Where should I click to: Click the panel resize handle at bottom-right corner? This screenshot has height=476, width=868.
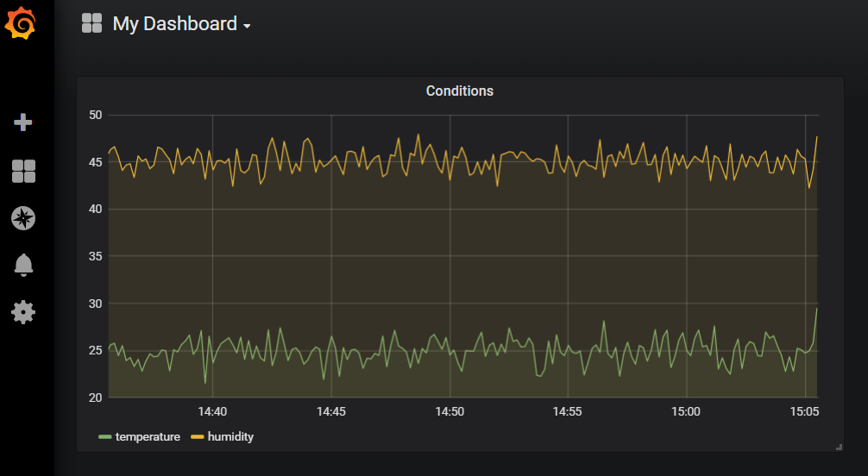pyautogui.click(x=838, y=447)
